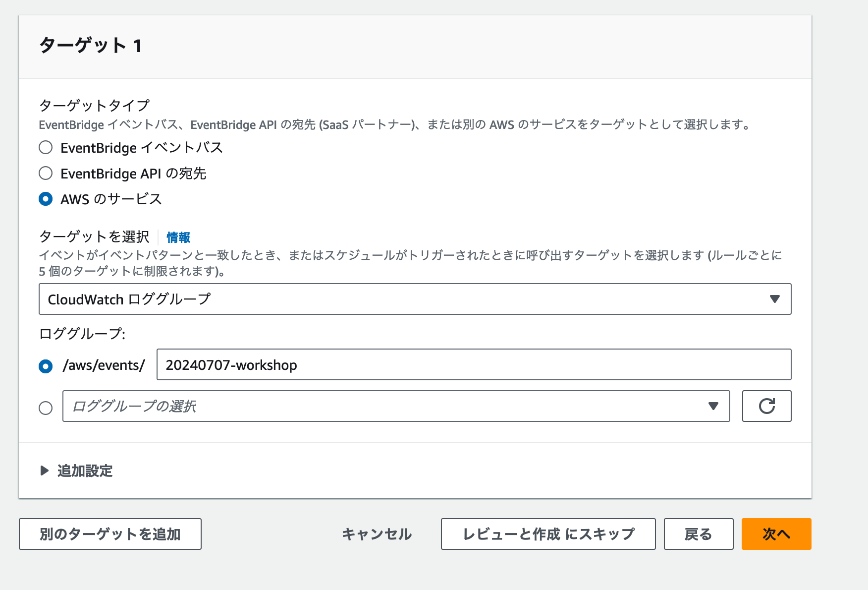
Task: Open the dropdown arrow on target selector
Action: (x=774, y=299)
